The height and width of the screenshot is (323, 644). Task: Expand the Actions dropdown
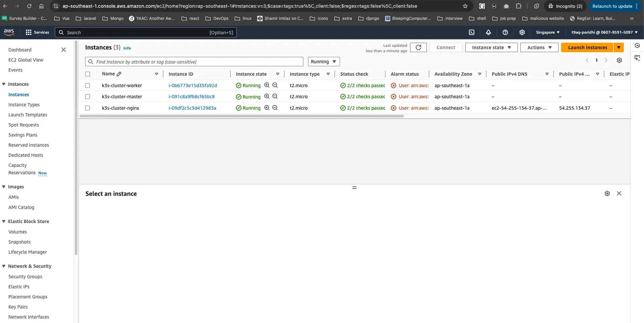click(539, 47)
